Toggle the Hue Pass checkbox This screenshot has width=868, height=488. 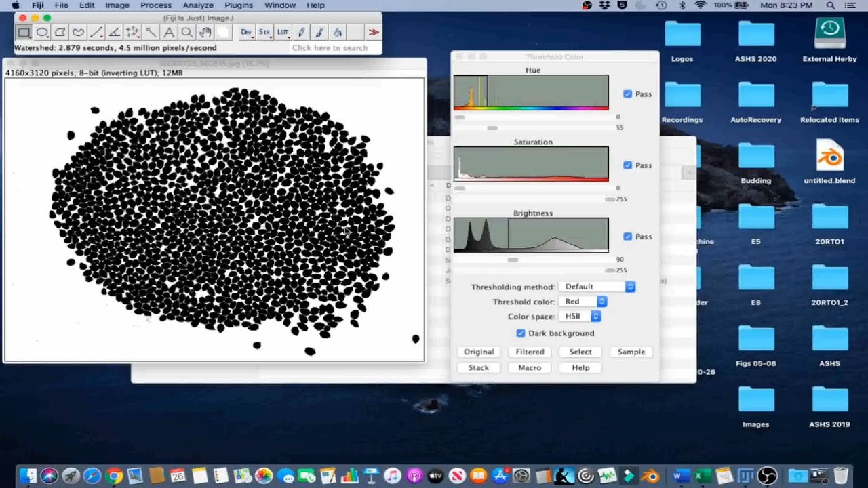[627, 94]
